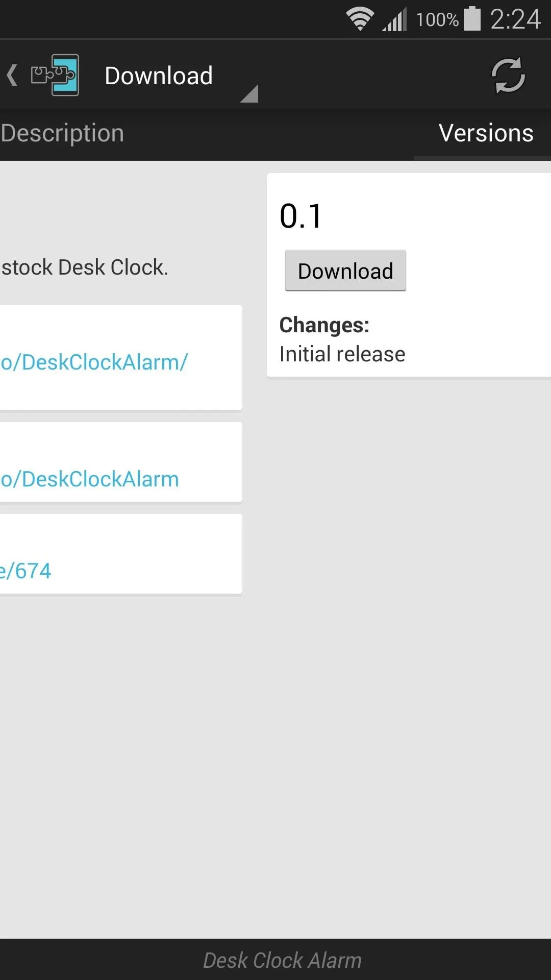The width and height of the screenshot is (551, 980).
Task: Switch to the Description tab
Action: [62, 133]
